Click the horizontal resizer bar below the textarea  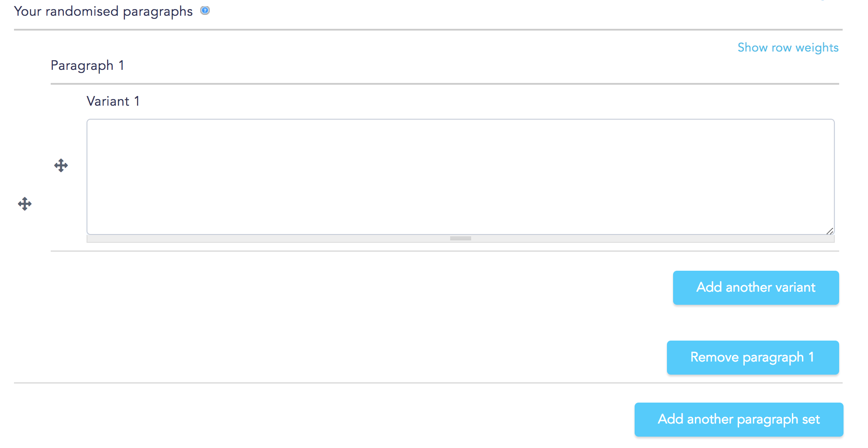(x=461, y=238)
